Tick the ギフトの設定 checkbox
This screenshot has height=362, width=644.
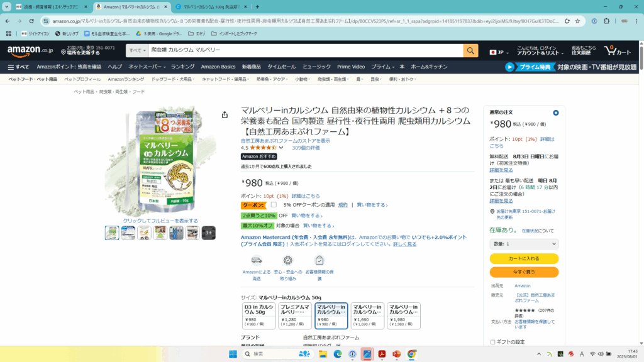pos(492,342)
